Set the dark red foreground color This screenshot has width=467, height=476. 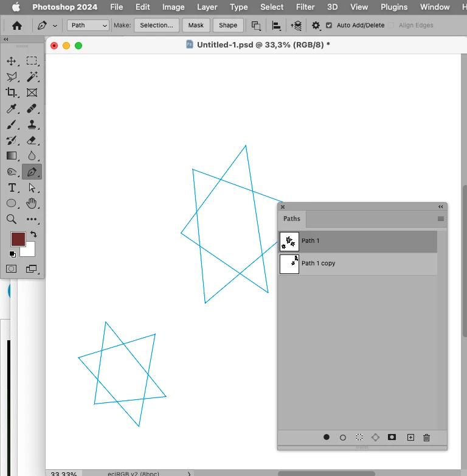18,239
